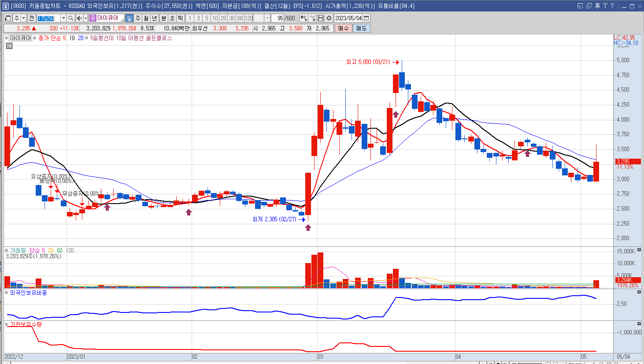The width and height of the screenshot is (644, 364).
Task: Click the save floppy disk icon
Action: (x=321, y=18)
